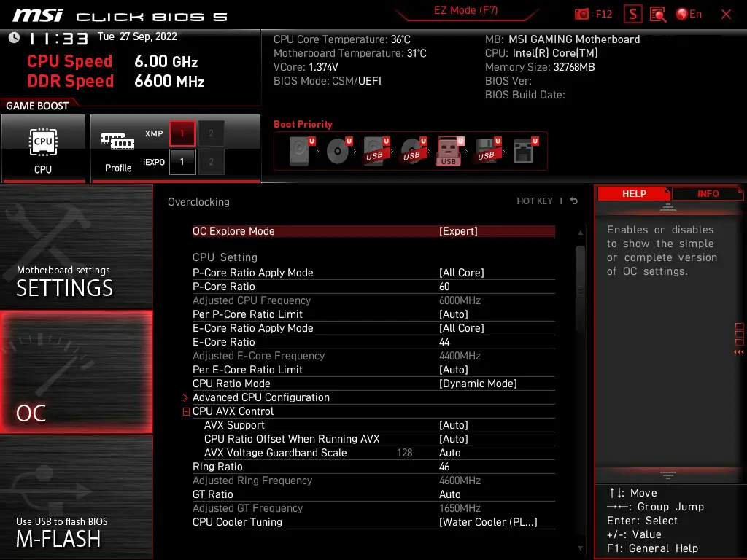Viewport: 747px width, 560px height.
Task: Select XMP Profile 1
Action: click(x=182, y=133)
